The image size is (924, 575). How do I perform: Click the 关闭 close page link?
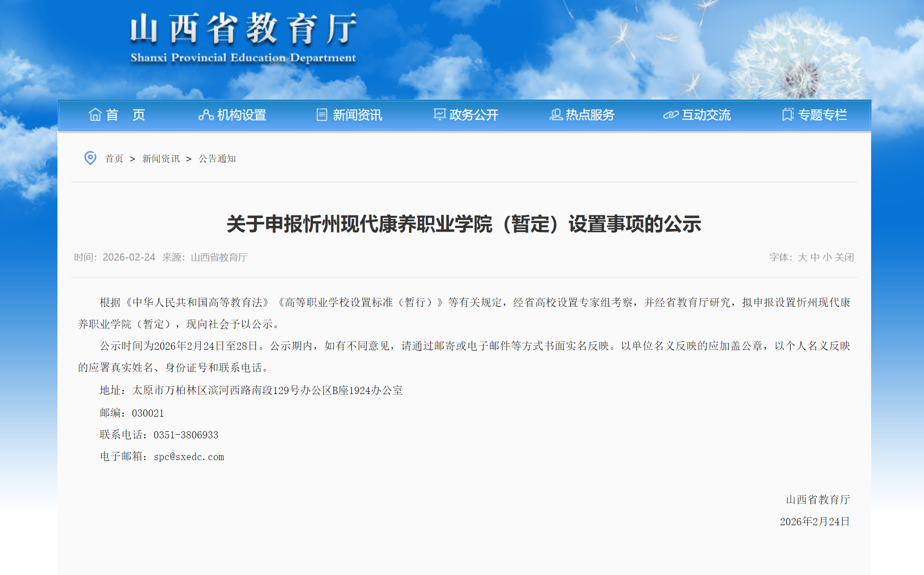[x=844, y=257]
